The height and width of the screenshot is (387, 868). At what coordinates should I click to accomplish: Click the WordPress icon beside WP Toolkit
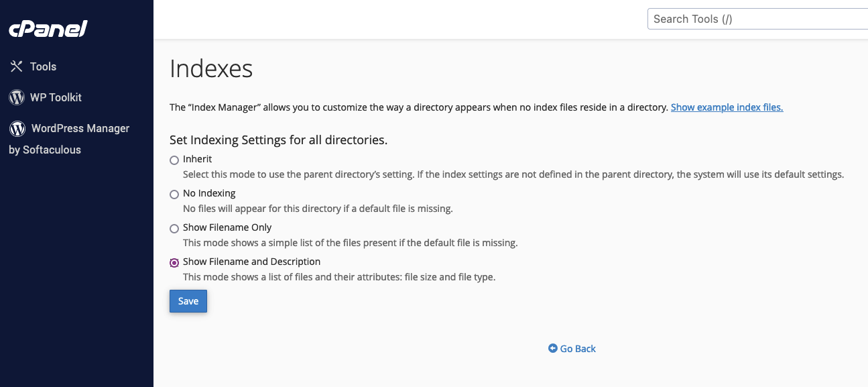(17, 97)
